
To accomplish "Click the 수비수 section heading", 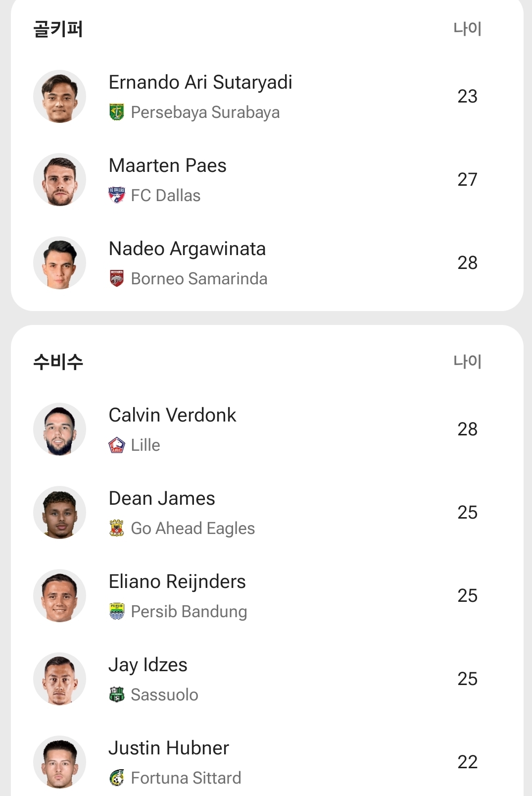I will coord(58,362).
